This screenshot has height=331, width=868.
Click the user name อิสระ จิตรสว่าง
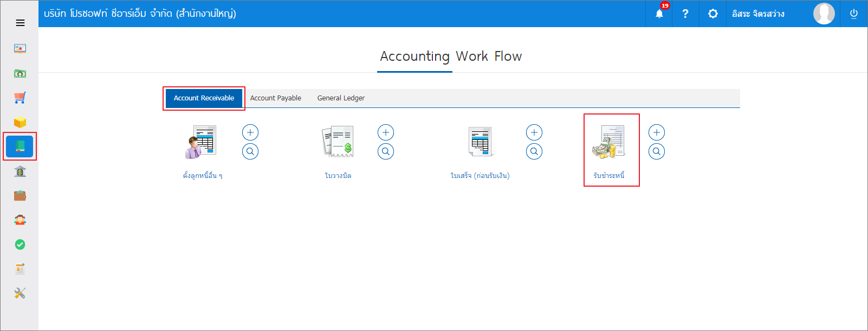(758, 14)
